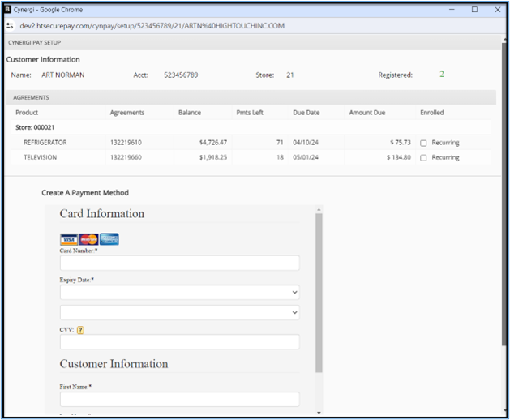Click the Cynergi favicon in title bar

click(8, 9)
